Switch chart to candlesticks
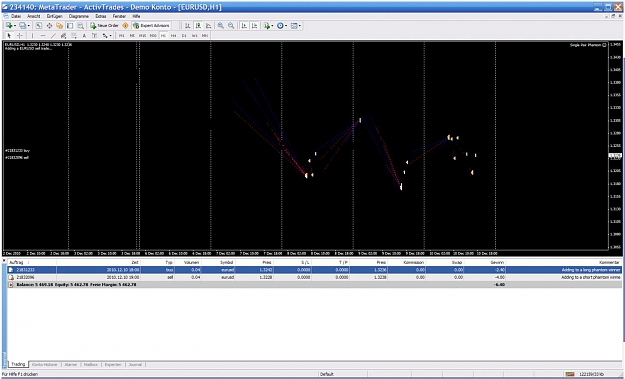The width and height of the screenshot is (625, 379). [198, 26]
